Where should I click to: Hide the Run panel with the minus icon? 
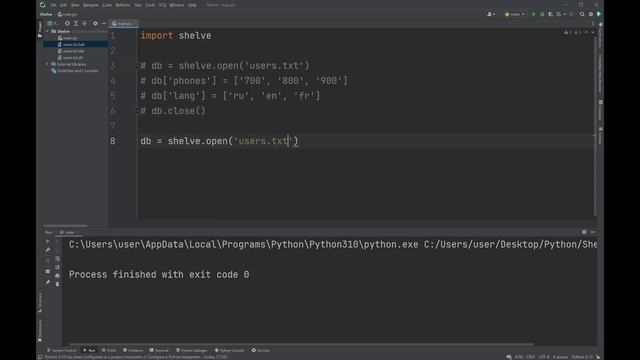[x=593, y=232]
